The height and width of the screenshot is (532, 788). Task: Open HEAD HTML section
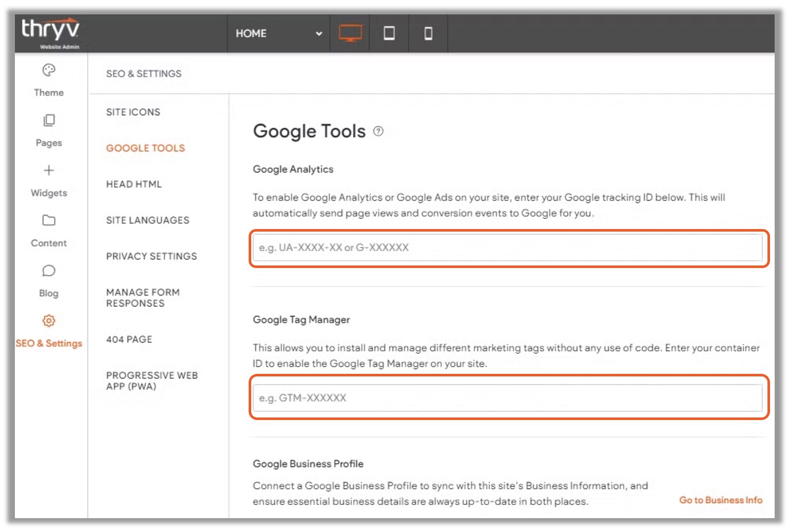[x=134, y=184]
